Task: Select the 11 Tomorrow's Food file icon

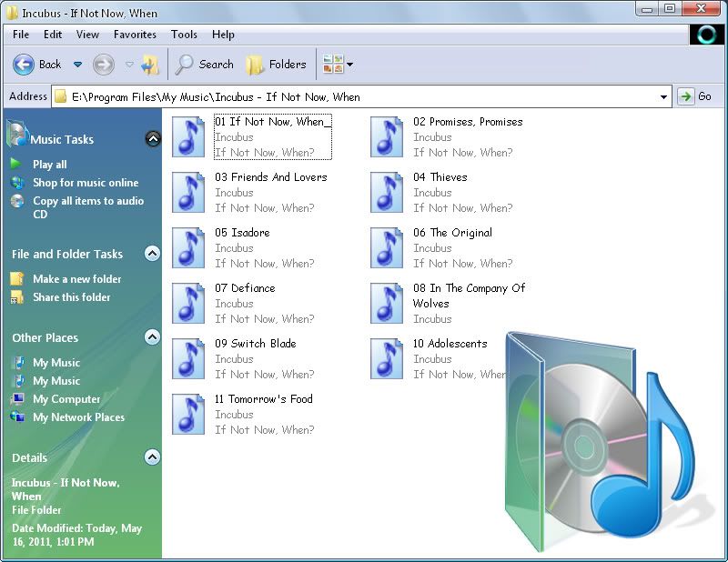Action: 188,414
